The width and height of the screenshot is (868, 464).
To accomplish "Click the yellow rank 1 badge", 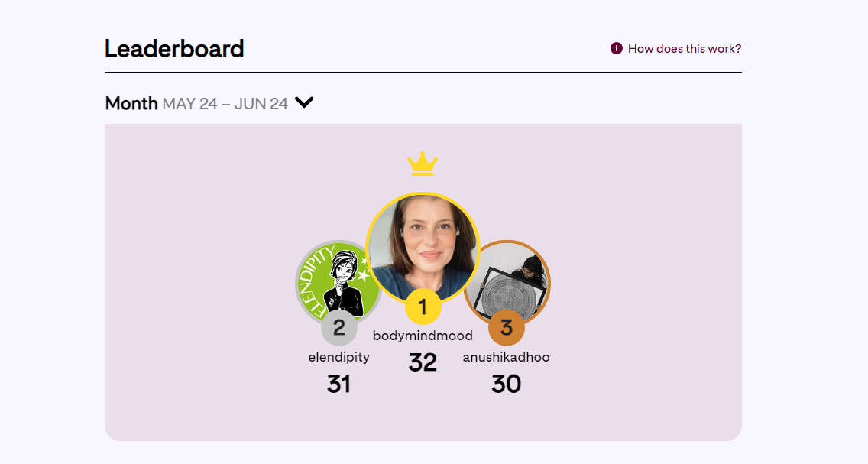I will (423, 307).
